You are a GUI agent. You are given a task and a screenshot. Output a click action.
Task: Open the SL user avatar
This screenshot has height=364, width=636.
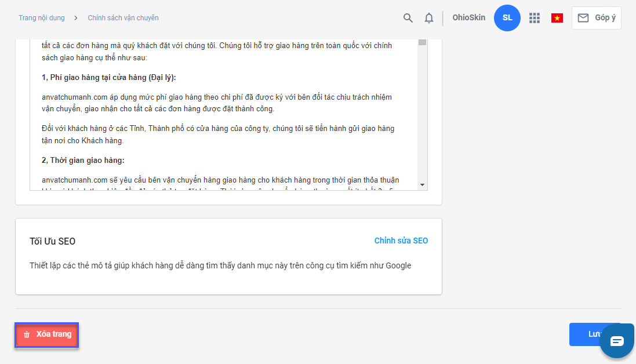point(507,18)
